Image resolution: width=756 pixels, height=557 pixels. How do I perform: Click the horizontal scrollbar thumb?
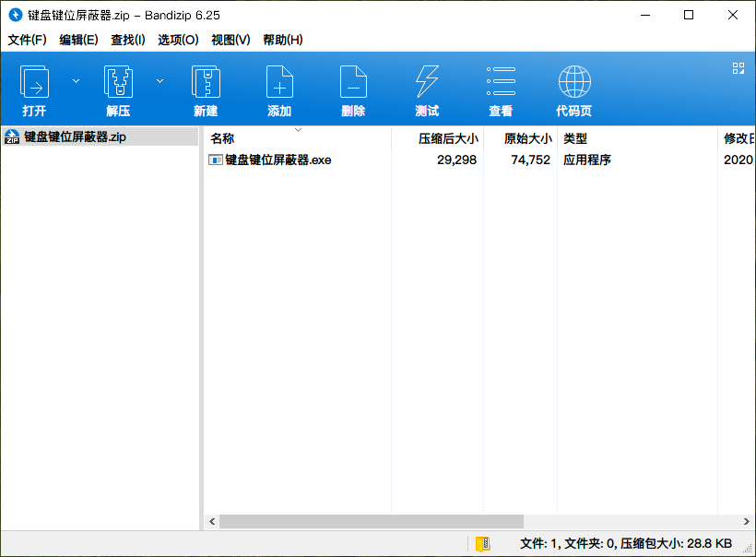click(372, 521)
